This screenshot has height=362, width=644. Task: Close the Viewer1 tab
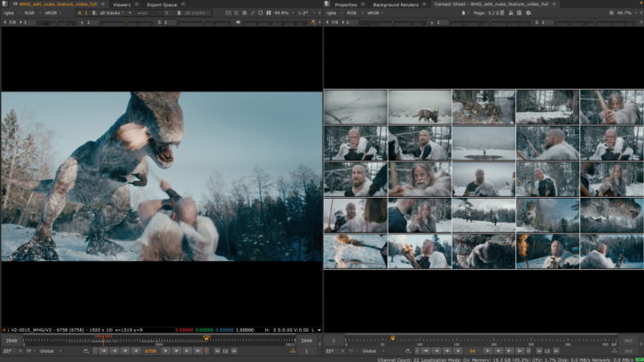137,4
